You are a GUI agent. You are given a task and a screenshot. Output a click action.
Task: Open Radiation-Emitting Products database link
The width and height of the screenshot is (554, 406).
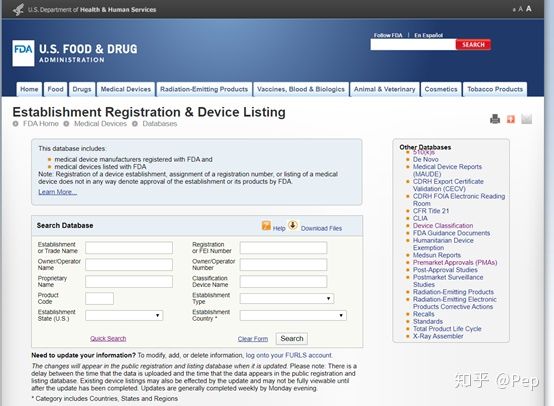pyautogui.click(x=453, y=292)
